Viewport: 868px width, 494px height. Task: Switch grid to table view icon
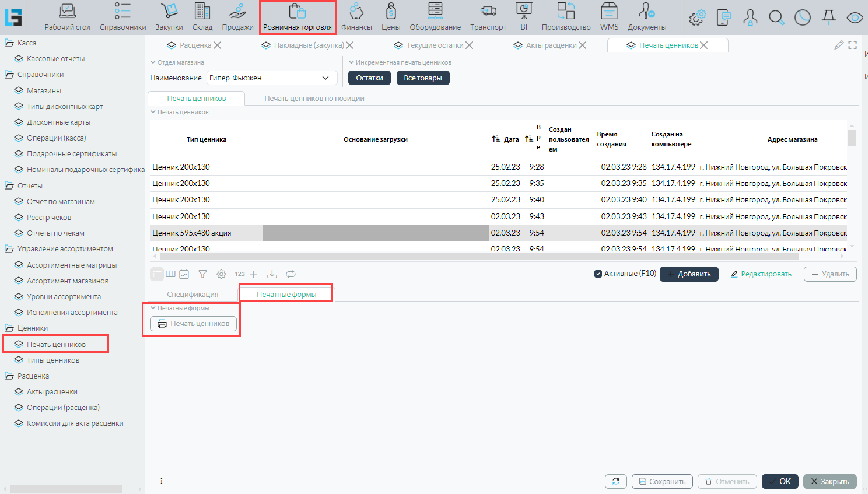[170, 274]
